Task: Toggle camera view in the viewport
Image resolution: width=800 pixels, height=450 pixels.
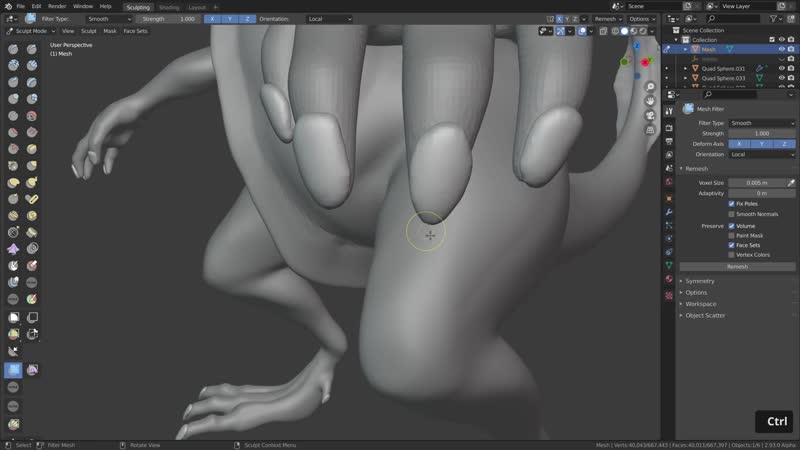Action: click(650, 115)
